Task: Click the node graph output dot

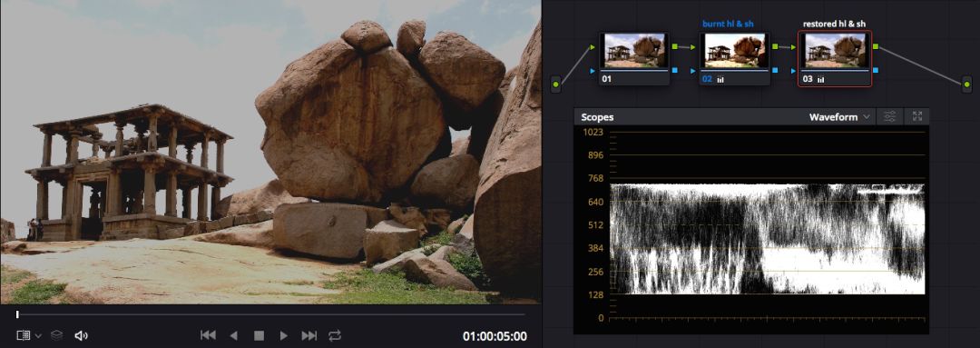Action: point(967,84)
